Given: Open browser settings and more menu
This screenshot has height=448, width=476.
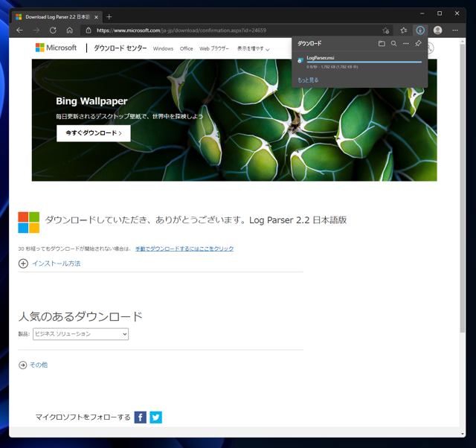Looking at the screenshot, I should [454, 30].
